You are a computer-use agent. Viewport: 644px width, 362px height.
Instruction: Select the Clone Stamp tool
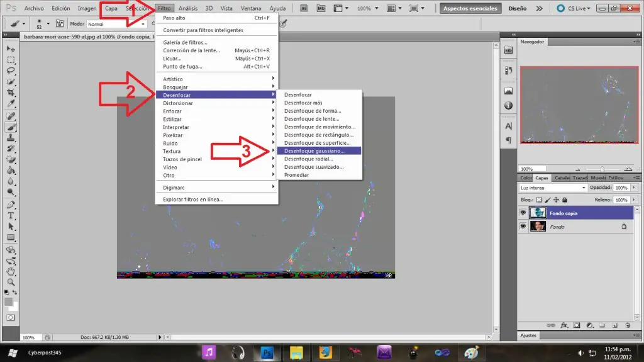click(11, 138)
